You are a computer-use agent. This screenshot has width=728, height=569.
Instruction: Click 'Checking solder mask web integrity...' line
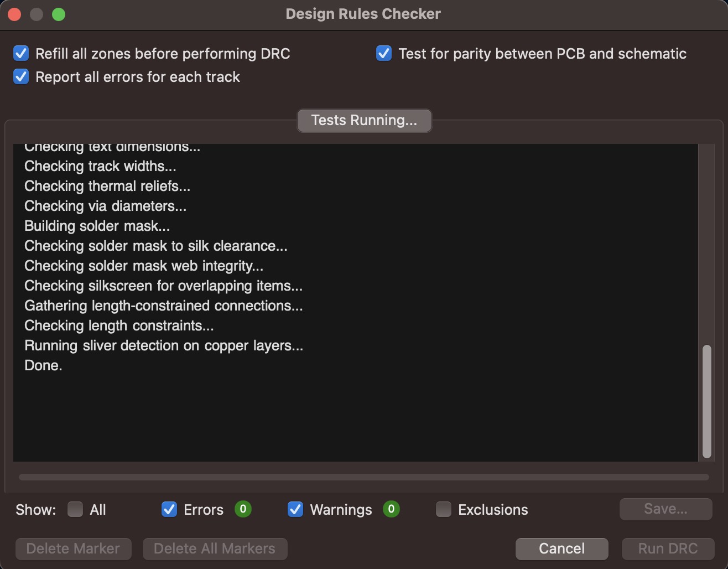144,266
